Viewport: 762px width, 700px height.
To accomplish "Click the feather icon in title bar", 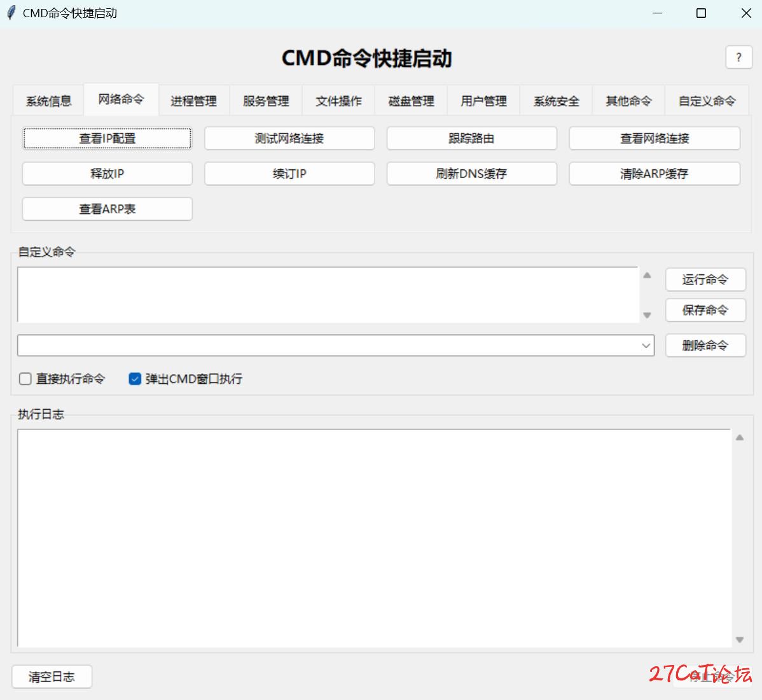I will coord(11,13).
